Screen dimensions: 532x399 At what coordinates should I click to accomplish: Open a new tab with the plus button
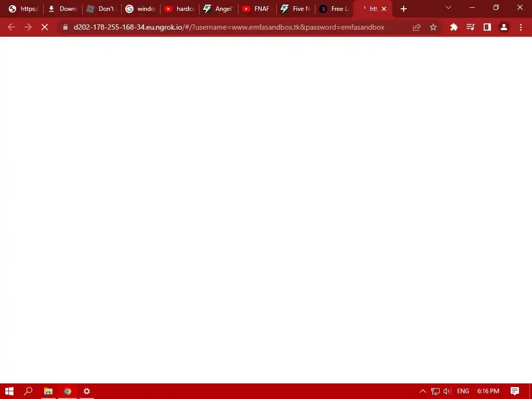403,9
